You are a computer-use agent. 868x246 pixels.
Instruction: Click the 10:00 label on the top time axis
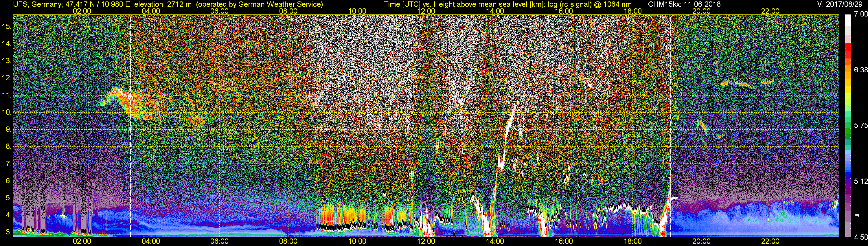point(357,11)
